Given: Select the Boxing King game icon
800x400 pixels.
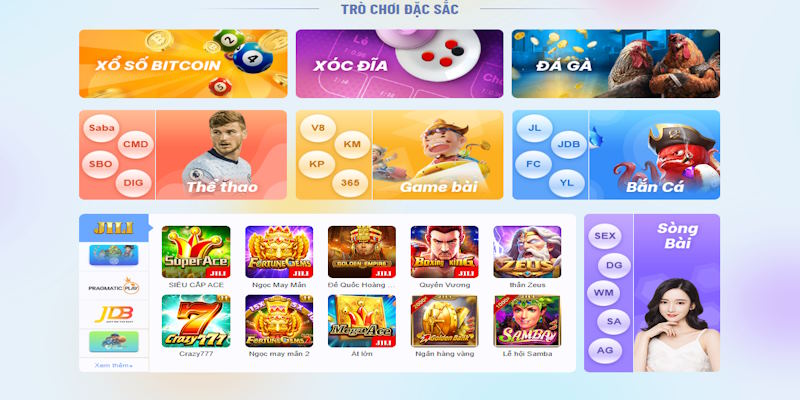Looking at the screenshot, I should 444,252.
